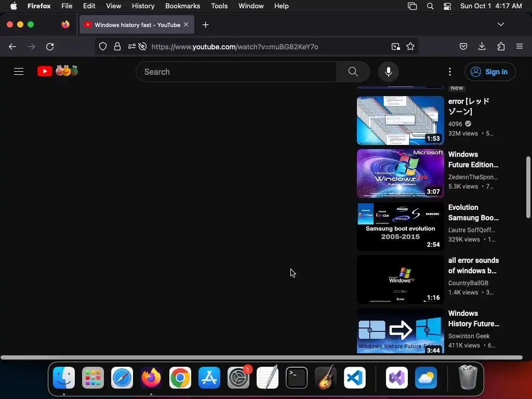Open a new tab with the plus button

205,25
